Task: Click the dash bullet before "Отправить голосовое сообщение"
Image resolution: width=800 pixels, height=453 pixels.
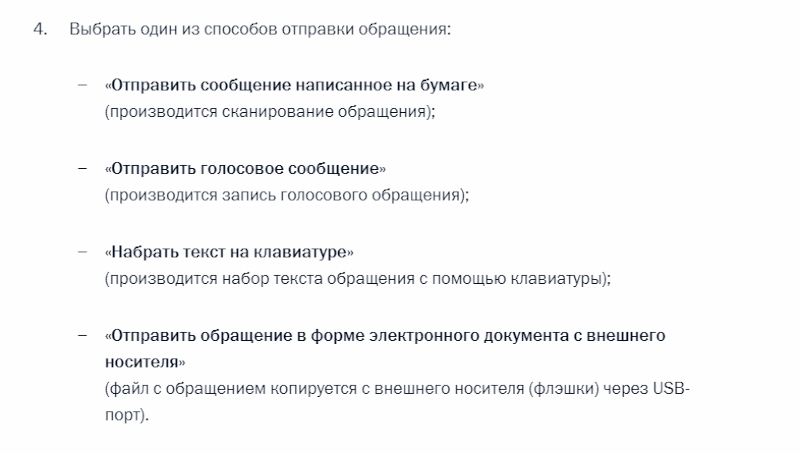Action: point(82,168)
